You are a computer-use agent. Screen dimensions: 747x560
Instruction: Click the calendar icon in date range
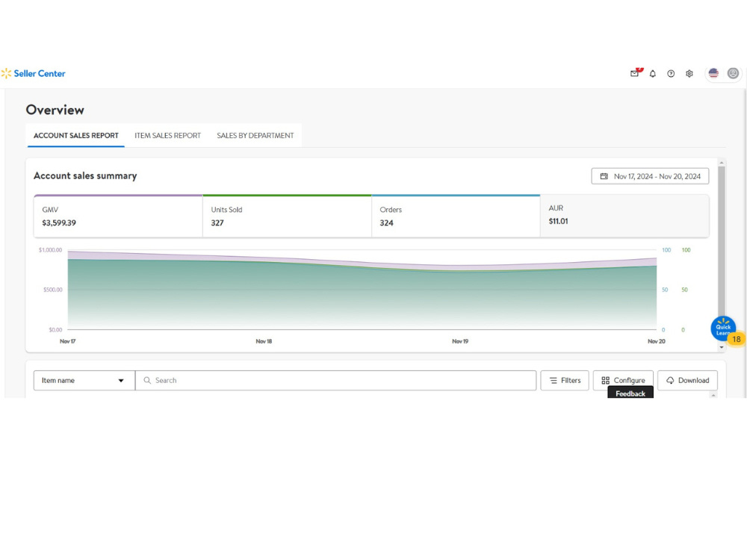click(x=604, y=176)
